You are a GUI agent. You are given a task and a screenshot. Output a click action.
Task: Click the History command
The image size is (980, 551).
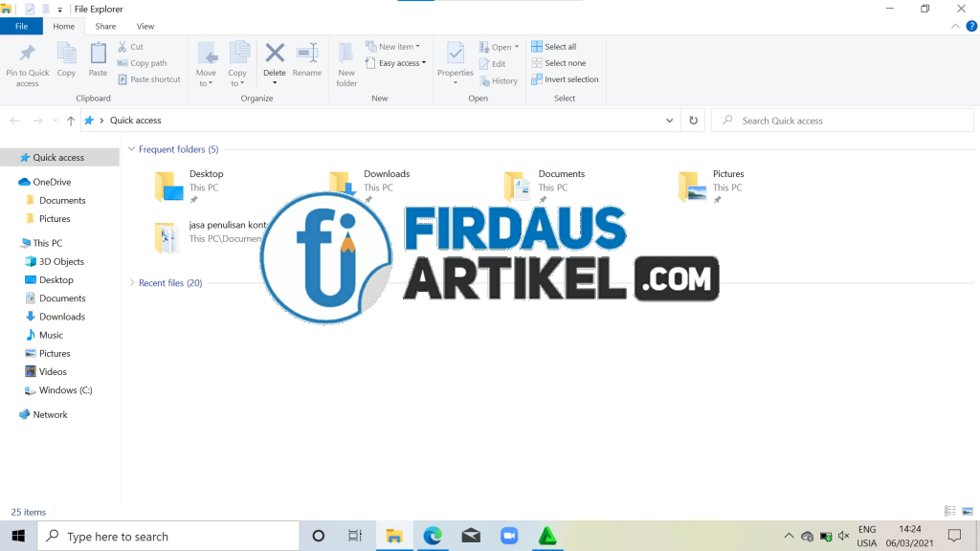pos(499,81)
